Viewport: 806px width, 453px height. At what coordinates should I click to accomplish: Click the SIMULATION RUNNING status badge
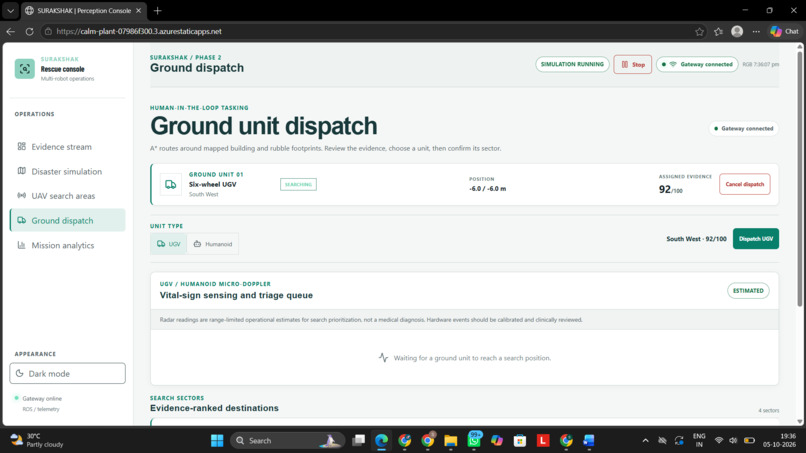click(572, 64)
